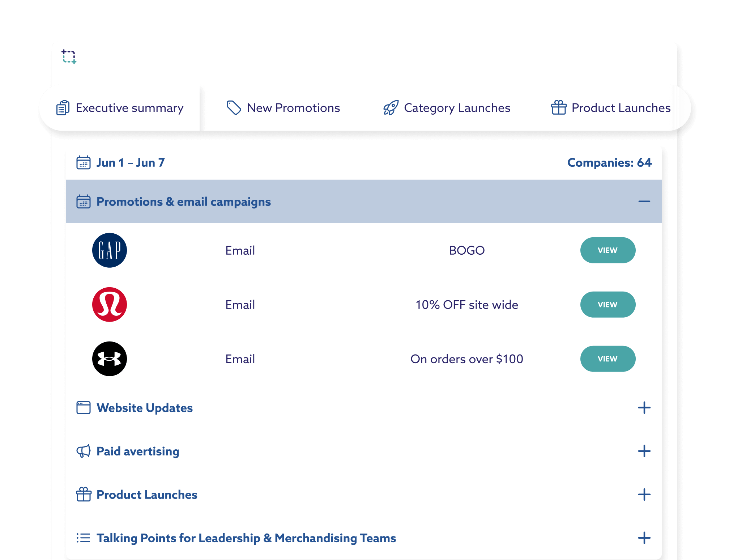Viewport: 729px width, 560px height.
Task: Expand the Paid advertising section
Action: (x=644, y=451)
